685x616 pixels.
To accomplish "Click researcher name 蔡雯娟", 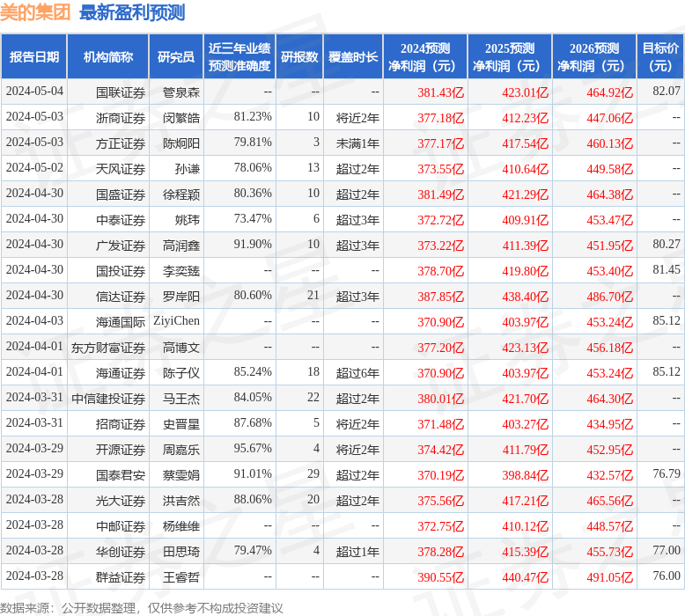I will (181, 475).
